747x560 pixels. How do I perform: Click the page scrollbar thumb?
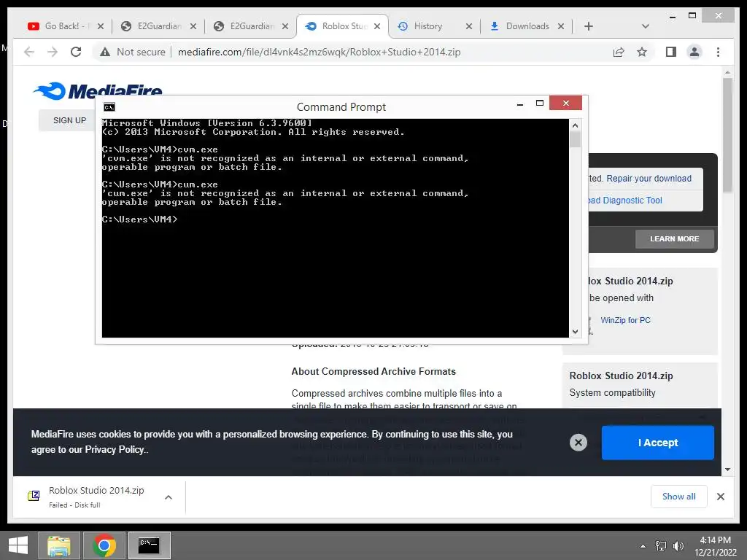pos(727,135)
